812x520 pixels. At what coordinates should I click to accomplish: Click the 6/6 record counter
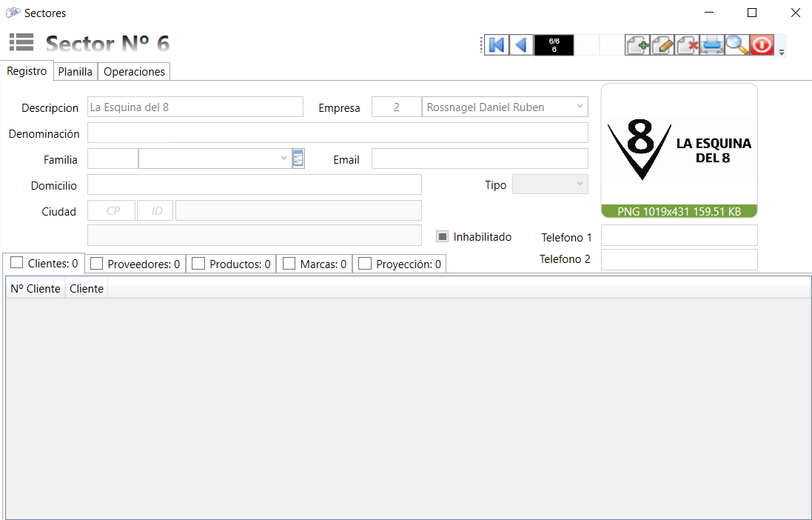point(554,45)
